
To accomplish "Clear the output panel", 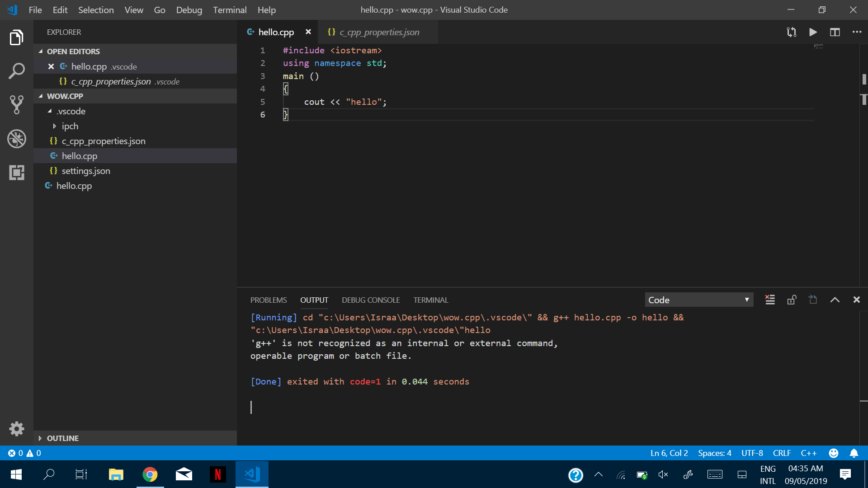I will (x=770, y=300).
